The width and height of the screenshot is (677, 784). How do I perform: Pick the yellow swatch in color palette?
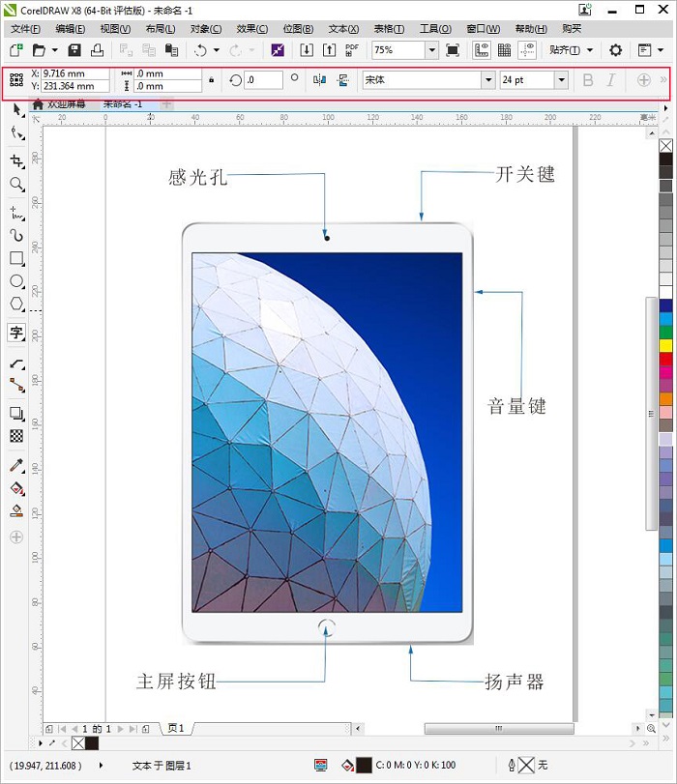pos(665,345)
